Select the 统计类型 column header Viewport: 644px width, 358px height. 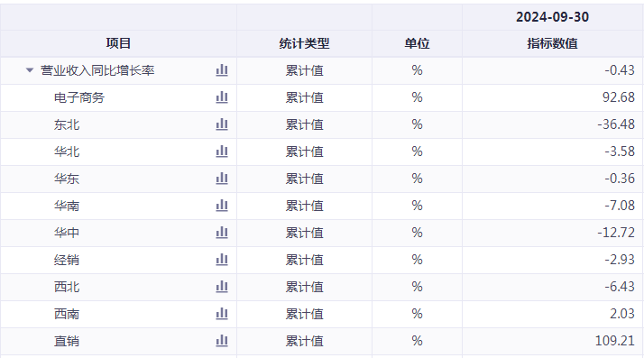304,43
